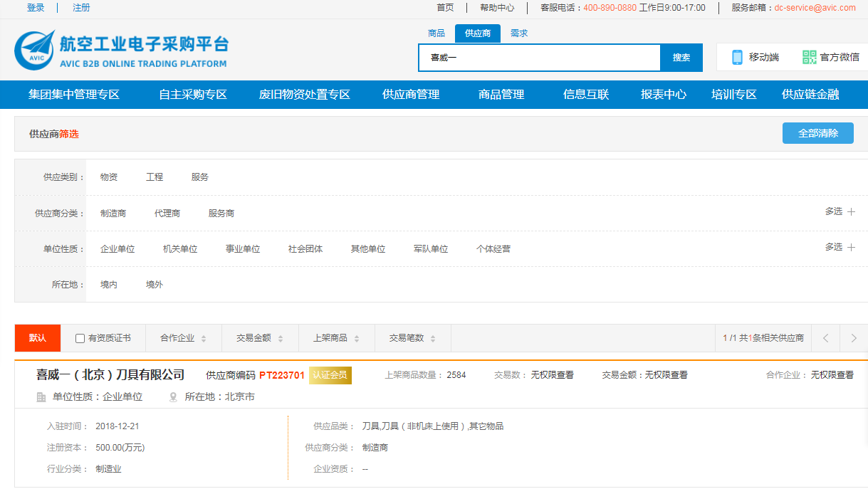Open the 集团集中管理专区 menu
868x489 pixels.
tap(74, 95)
